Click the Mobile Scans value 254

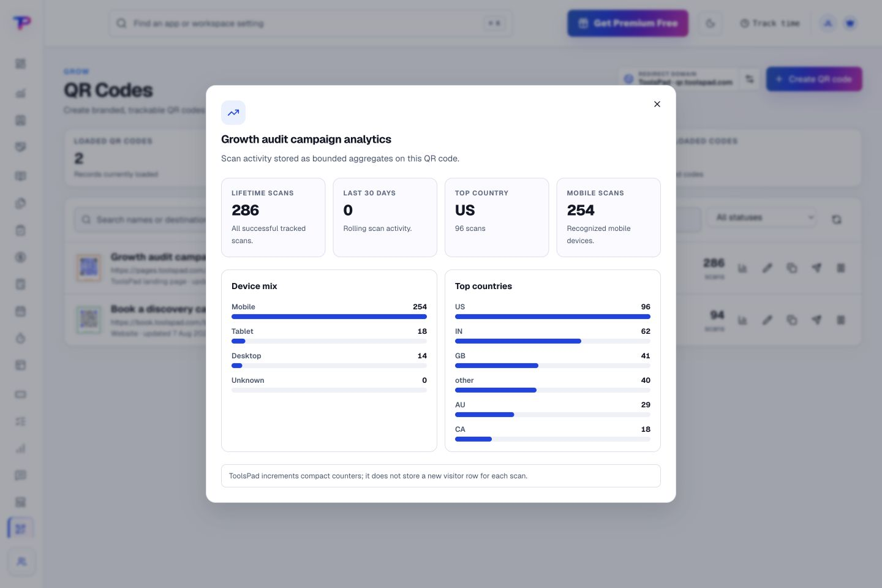pos(581,210)
